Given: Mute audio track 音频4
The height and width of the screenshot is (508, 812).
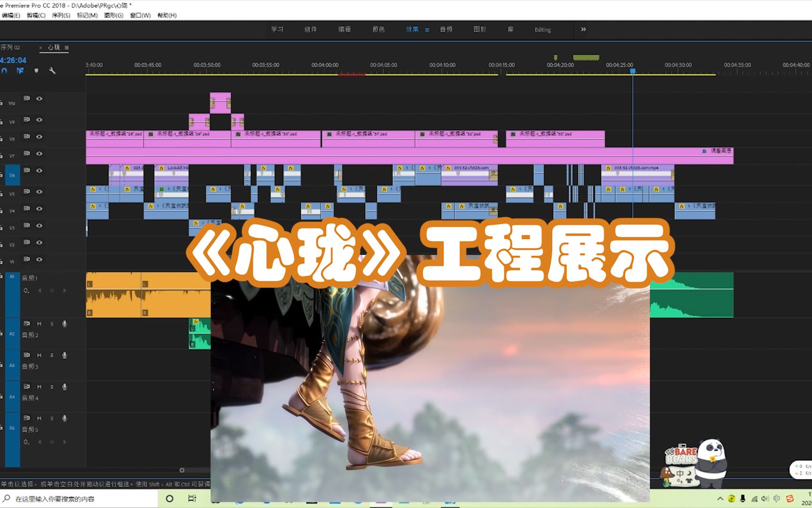Looking at the screenshot, I should click(39, 387).
